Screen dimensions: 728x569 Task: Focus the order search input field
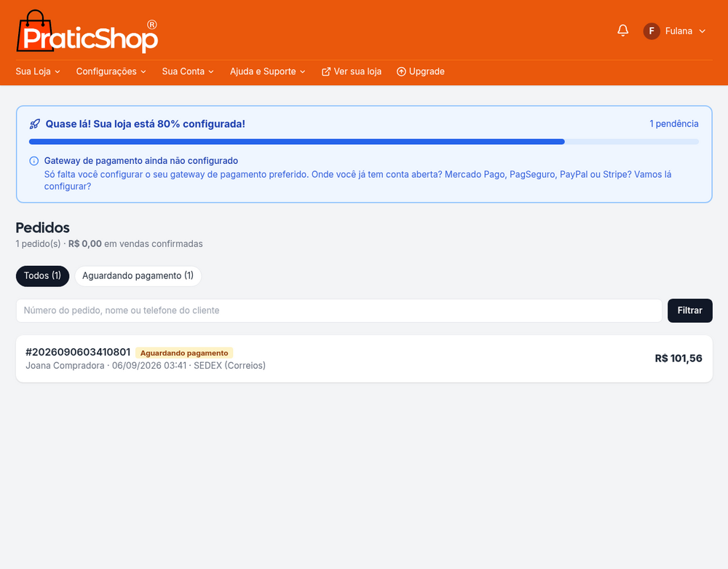[x=339, y=310]
